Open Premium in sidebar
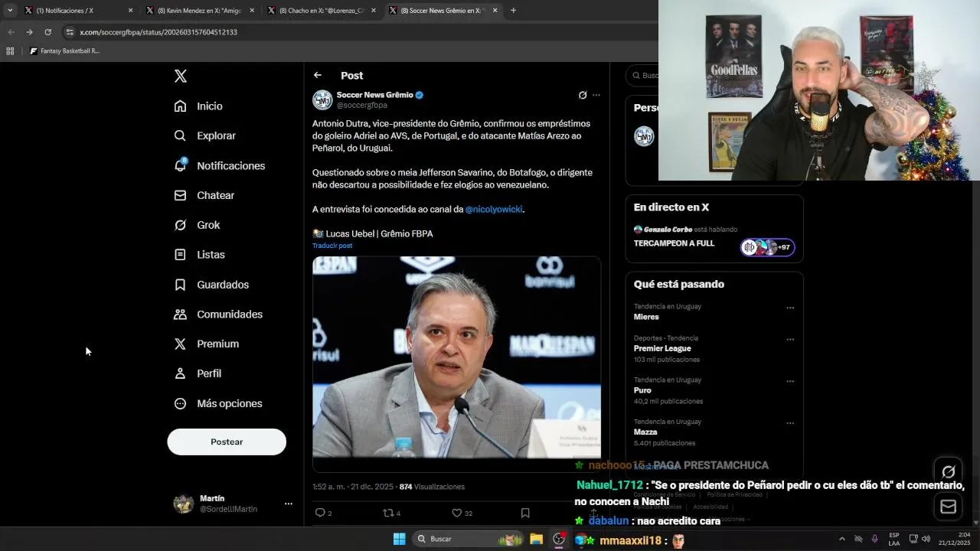 click(x=206, y=344)
